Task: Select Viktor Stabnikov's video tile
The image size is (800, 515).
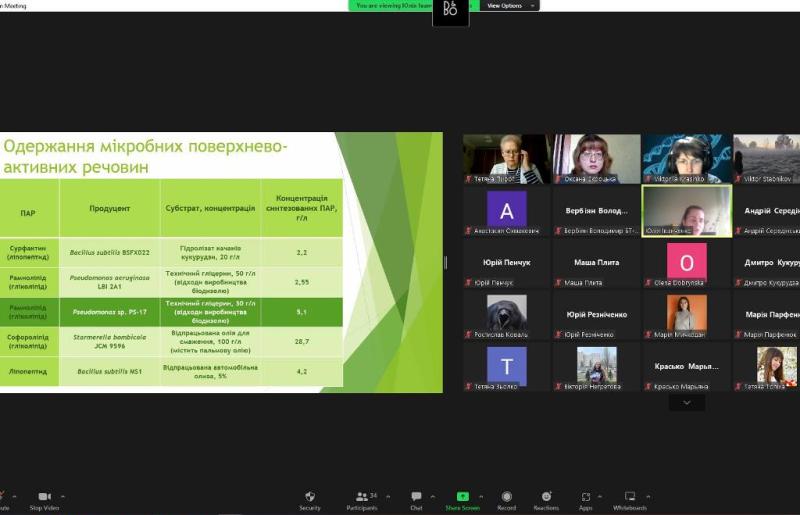Action: point(766,159)
